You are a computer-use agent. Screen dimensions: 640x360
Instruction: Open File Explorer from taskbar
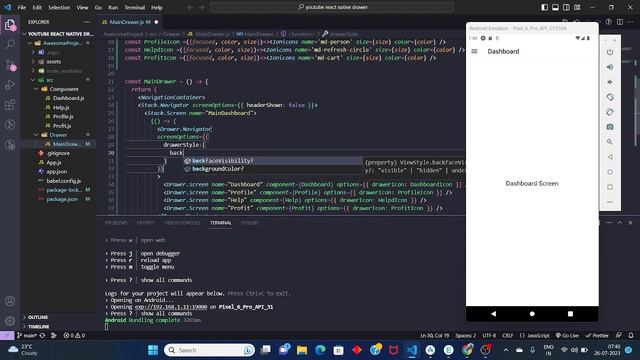click(302, 350)
